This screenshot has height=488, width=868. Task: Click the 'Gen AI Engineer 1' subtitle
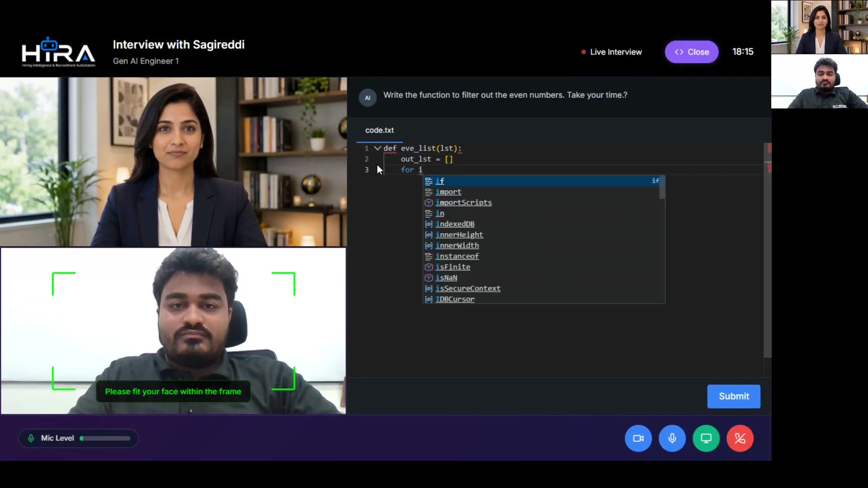pos(146,61)
